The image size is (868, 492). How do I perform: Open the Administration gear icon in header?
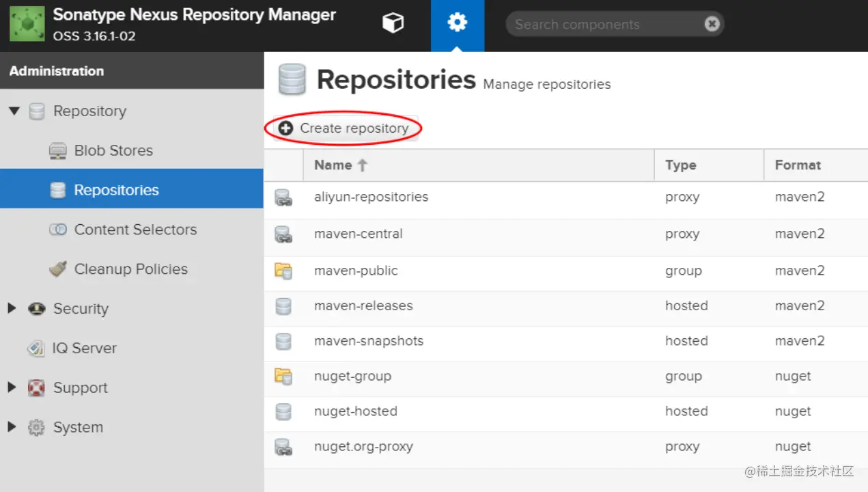(x=457, y=23)
